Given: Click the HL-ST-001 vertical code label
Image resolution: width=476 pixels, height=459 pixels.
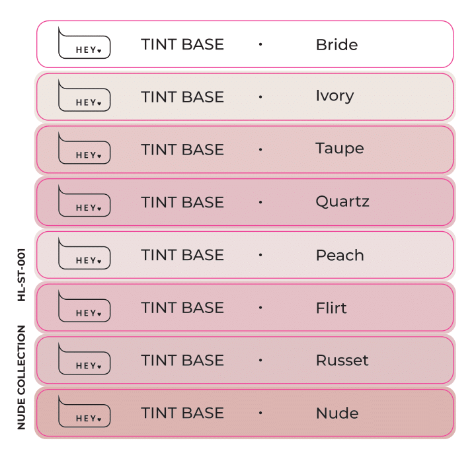Looking at the screenshot, I should click(x=21, y=275).
